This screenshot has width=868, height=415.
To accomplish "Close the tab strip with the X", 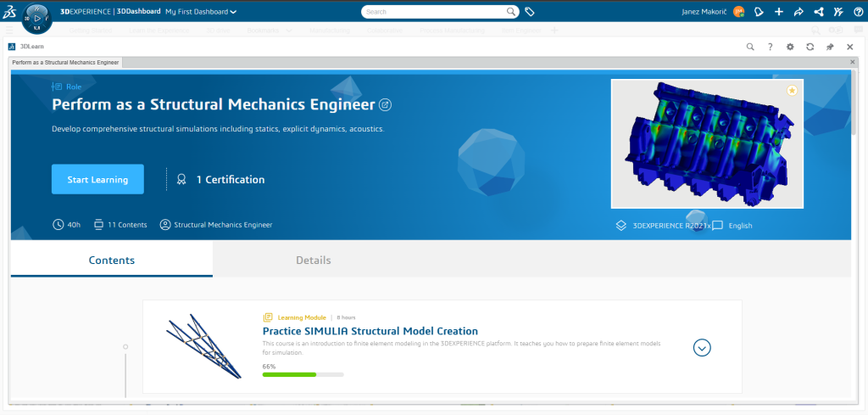I will pyautogui.click(x=853, y=62).
